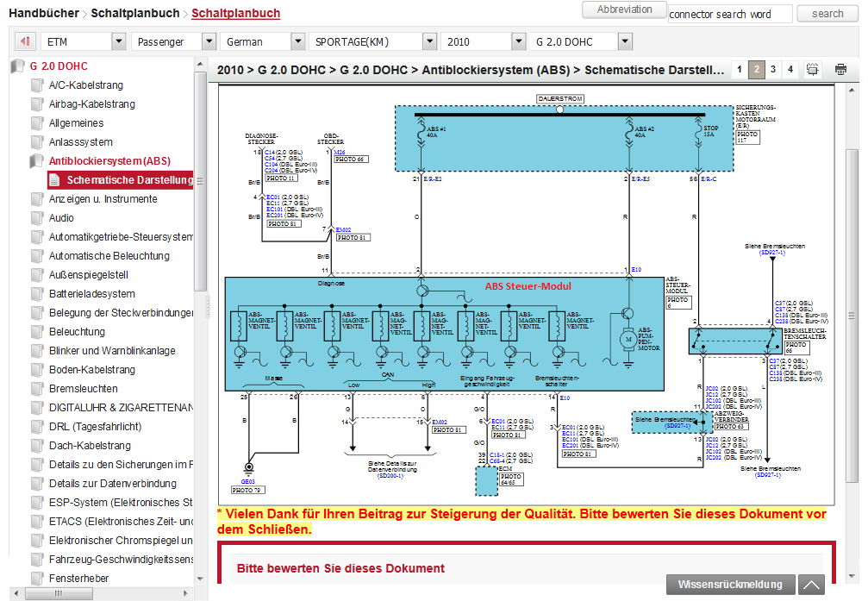Viewport: 868px width, 601px height.
Task: Click the Schaltplanbuch breadcrumb link in red
Action: coord(235,13)
